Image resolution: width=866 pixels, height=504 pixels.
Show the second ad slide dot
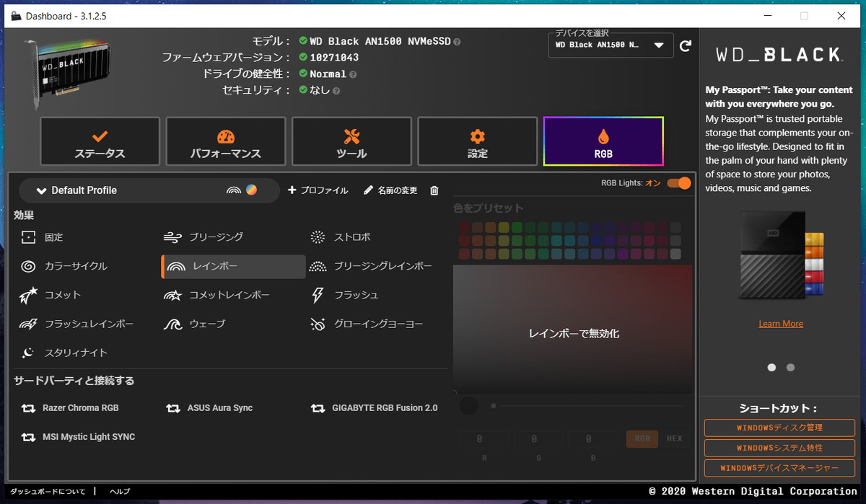point(790,367)
